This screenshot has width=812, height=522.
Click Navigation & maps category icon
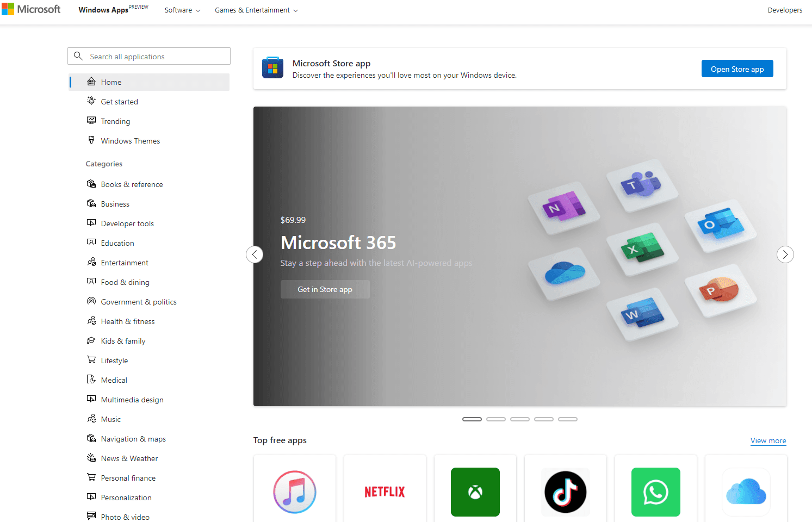91,438
